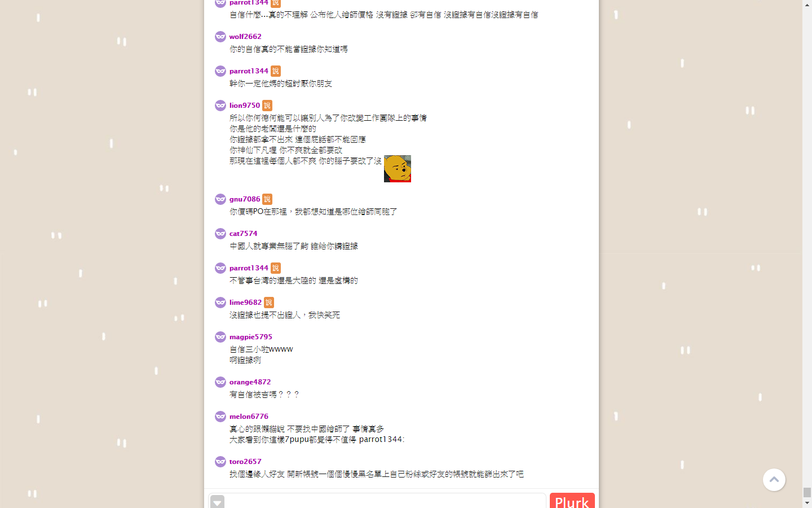The height and width of the screenshot is (508, 812).
Task: Click the orange badge next to parrot1344 above 幹你一定
Action: point(276,71)
